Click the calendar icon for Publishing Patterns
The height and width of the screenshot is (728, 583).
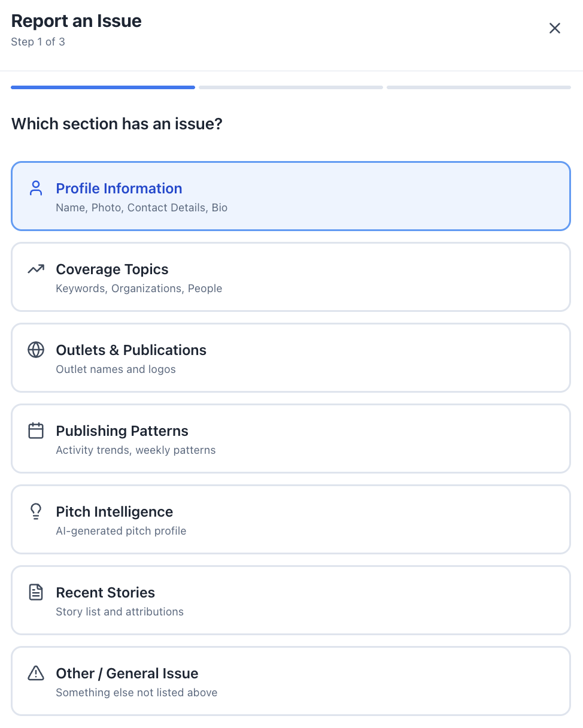[36, 431]
